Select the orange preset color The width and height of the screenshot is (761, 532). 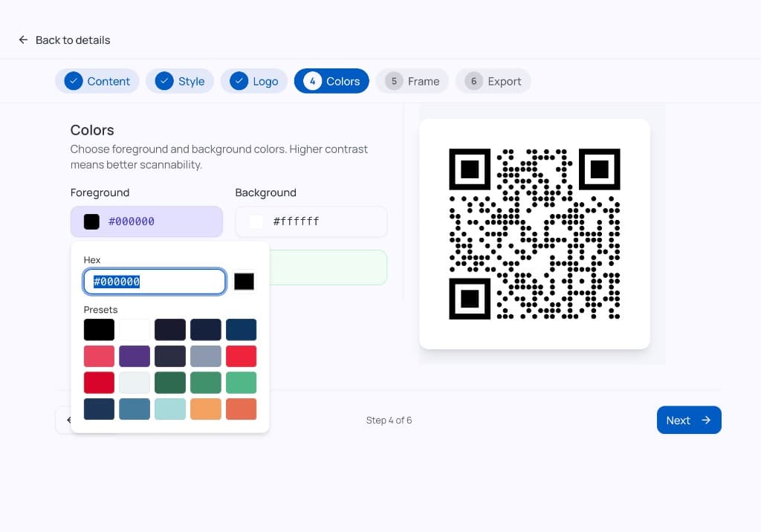206,409
